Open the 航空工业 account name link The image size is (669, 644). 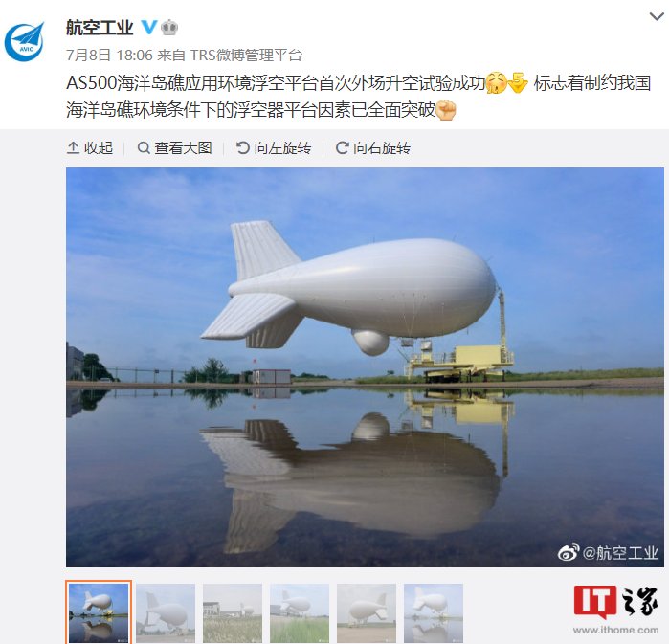100,28
